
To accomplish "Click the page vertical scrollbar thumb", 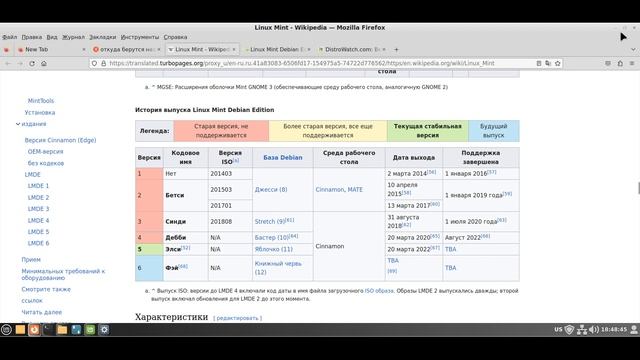I will (638, 188).
